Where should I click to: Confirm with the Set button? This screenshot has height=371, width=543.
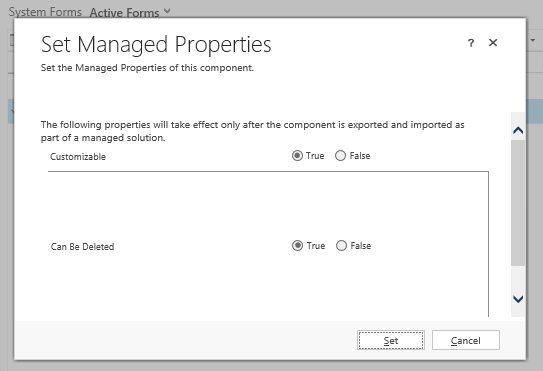391,340
